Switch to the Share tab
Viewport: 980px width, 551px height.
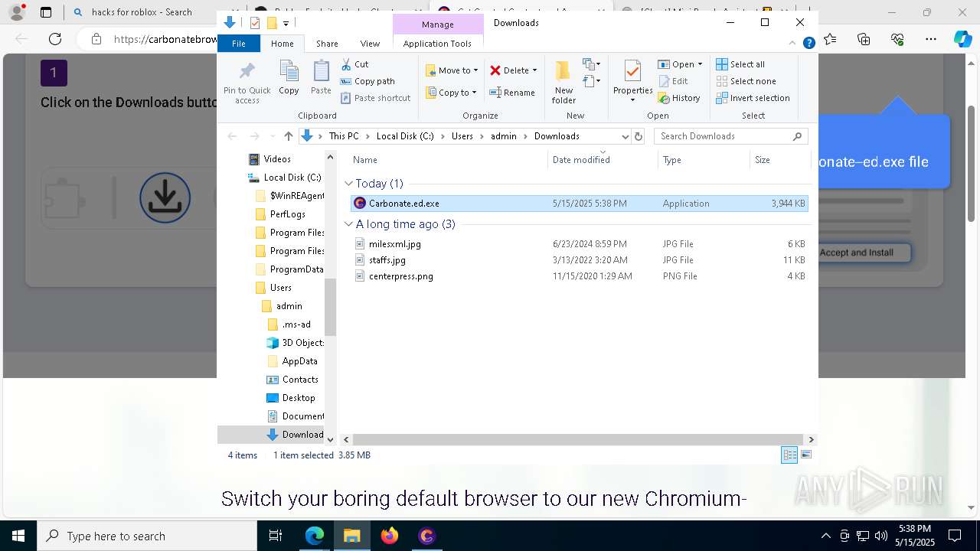pos(327,44)
